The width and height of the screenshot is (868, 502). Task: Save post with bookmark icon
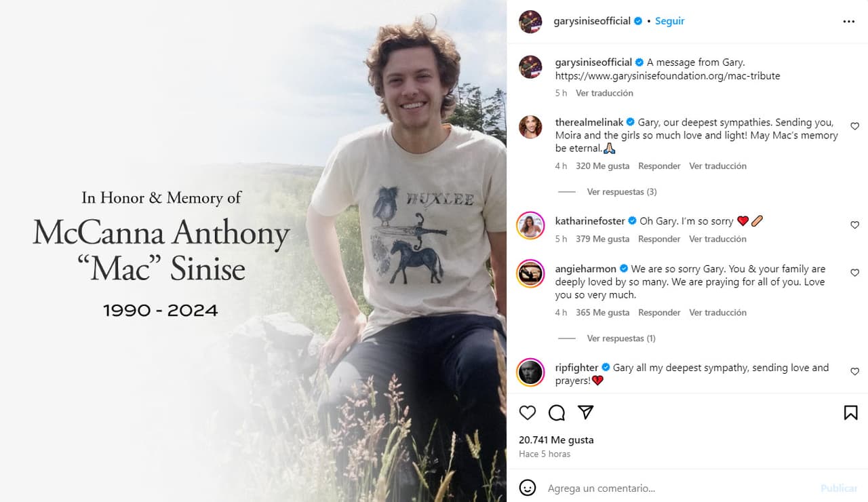pyautogui.click(x=850, y=412)
